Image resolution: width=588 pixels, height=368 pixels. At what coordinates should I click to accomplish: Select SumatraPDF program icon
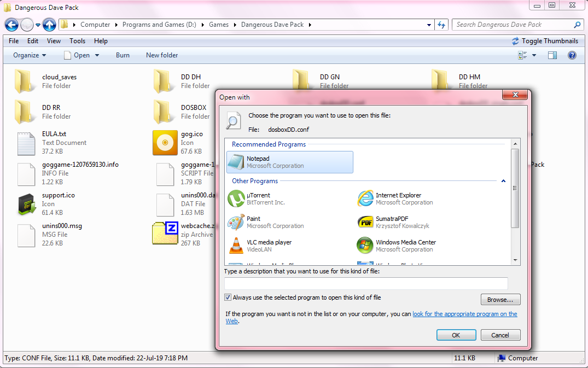(x=365, y=222)
